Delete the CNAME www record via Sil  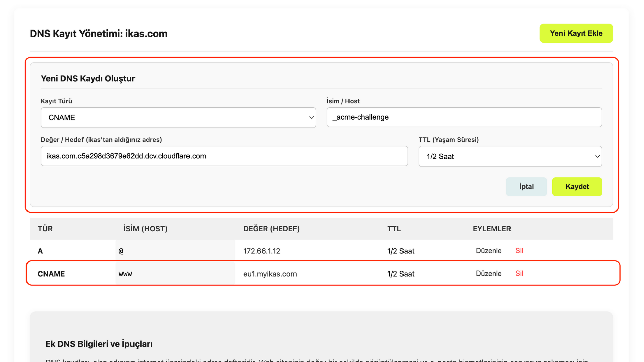tap(519, 274)
